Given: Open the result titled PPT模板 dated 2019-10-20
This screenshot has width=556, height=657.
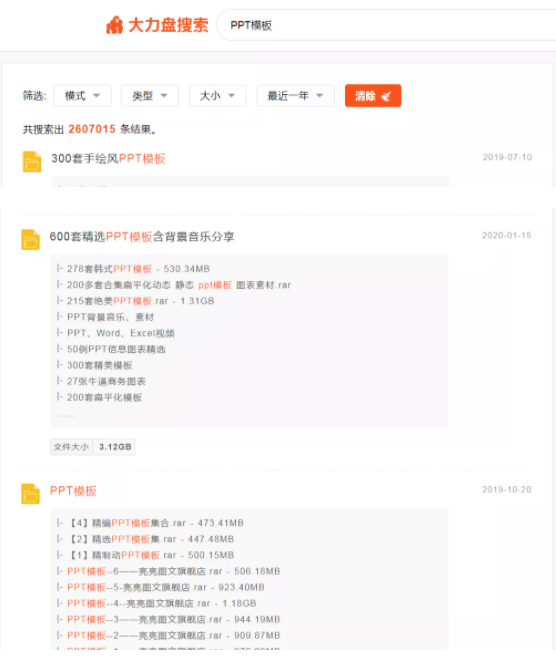Looking at the screenshot, I should tap(73, 491).
